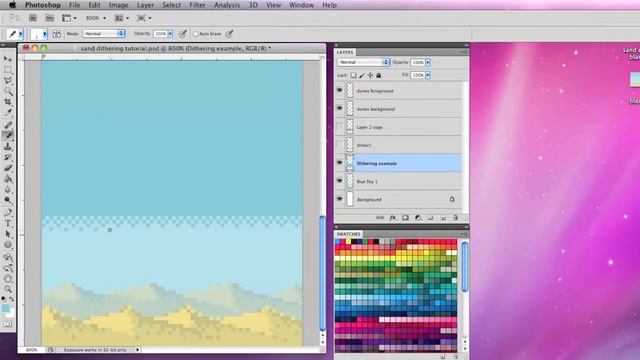Click the document vertical scrollbar
The width and height of the screenshot is (640, 360).
point(322,273)
